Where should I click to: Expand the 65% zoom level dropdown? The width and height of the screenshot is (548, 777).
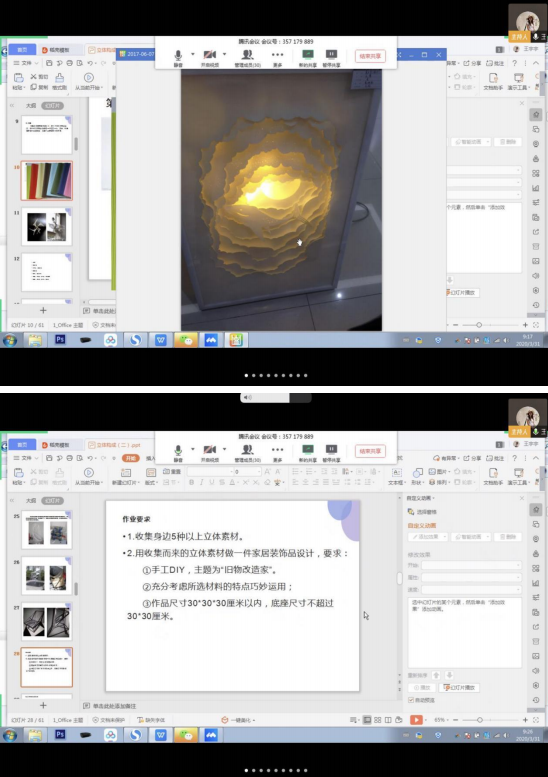click(x=440, y=720)
